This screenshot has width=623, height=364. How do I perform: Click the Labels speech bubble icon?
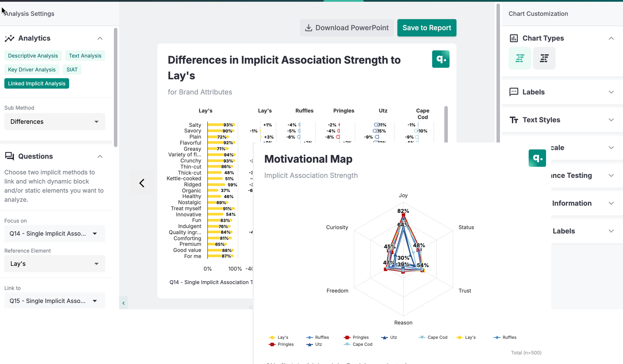(514, 92)
